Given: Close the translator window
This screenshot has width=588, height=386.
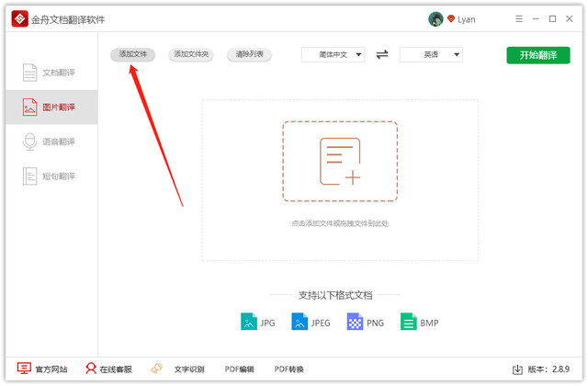Looking at the screenshot, I should tap(569, 18).
